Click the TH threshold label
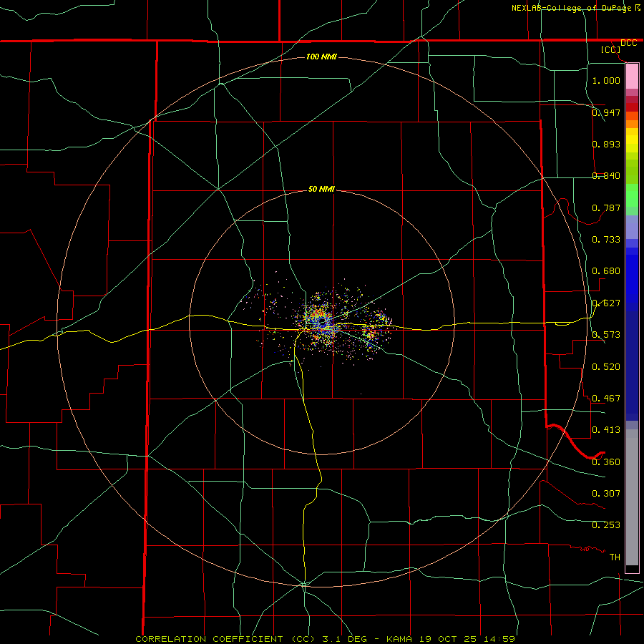This screenshot has height=644, width=644. (x=615, y=557)
